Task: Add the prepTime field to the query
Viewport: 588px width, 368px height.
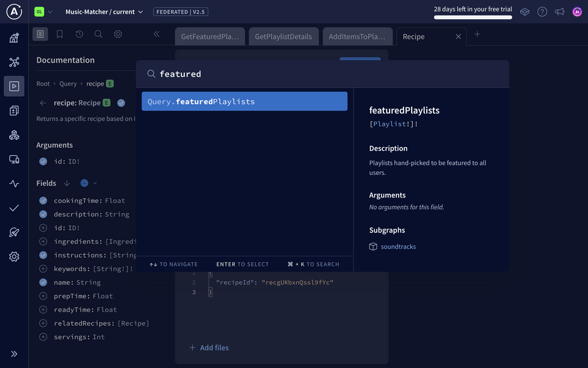Action: coord(43,296)
